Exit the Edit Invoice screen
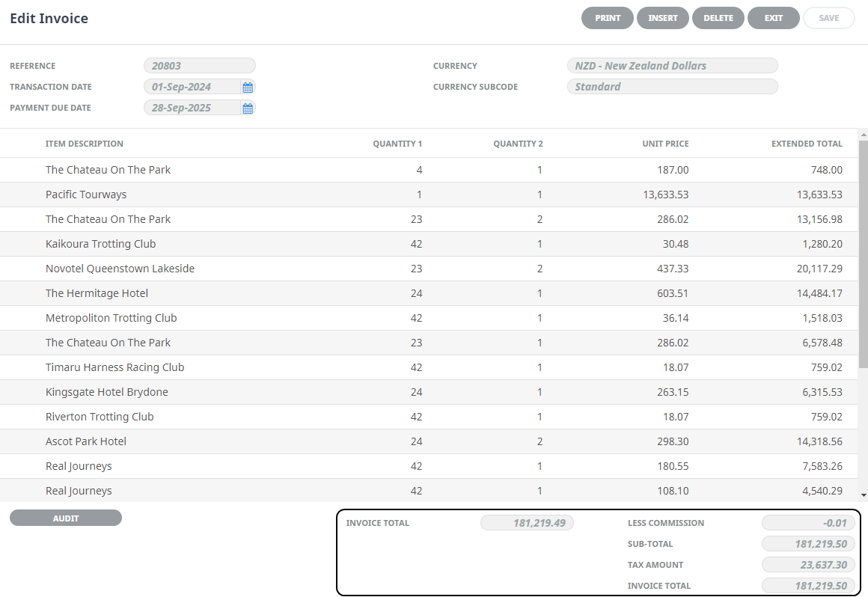 point(773,18)
